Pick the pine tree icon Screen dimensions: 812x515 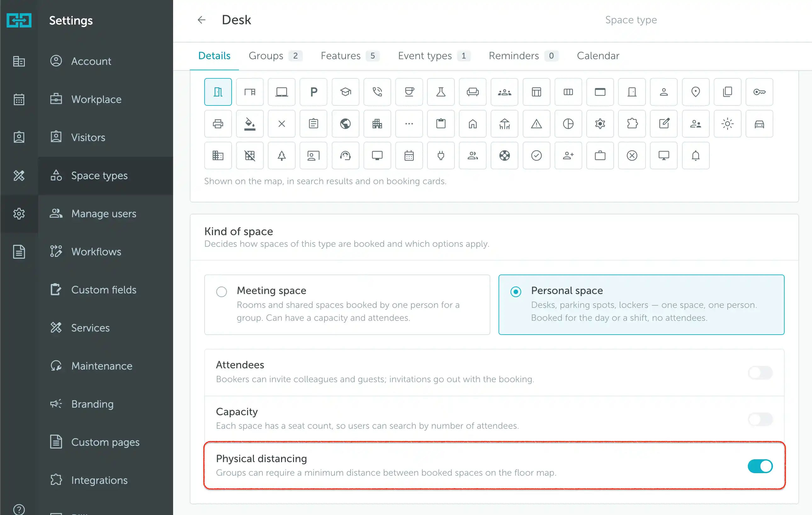click(x=282, y=156)
